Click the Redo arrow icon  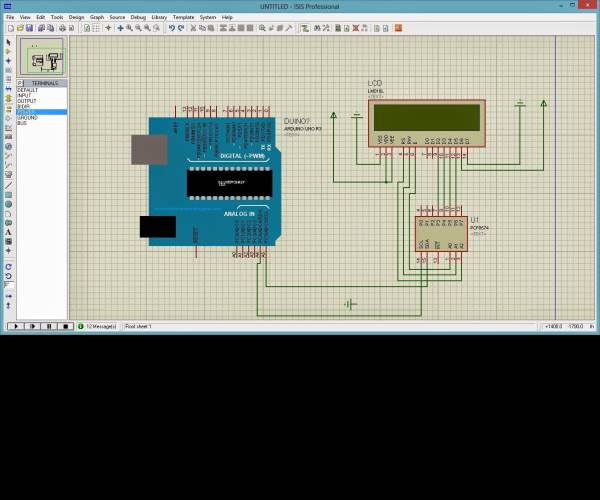[x=181, y=28]
